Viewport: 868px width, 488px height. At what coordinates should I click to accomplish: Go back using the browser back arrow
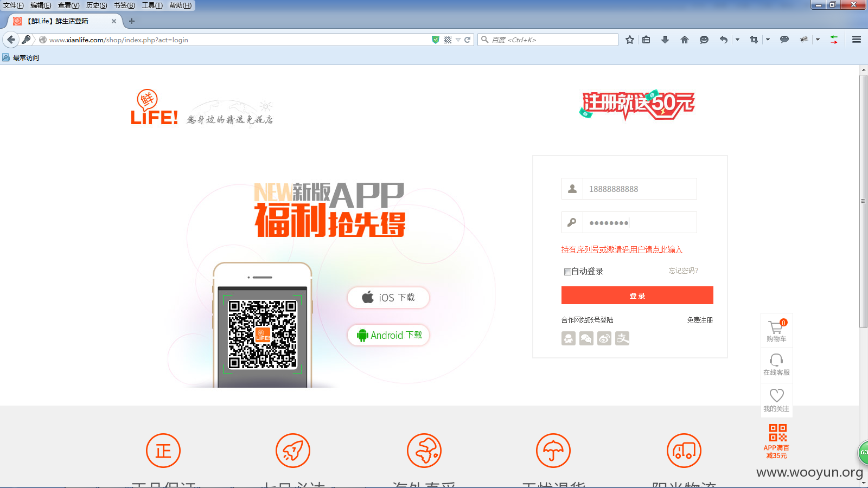point(11,40)
